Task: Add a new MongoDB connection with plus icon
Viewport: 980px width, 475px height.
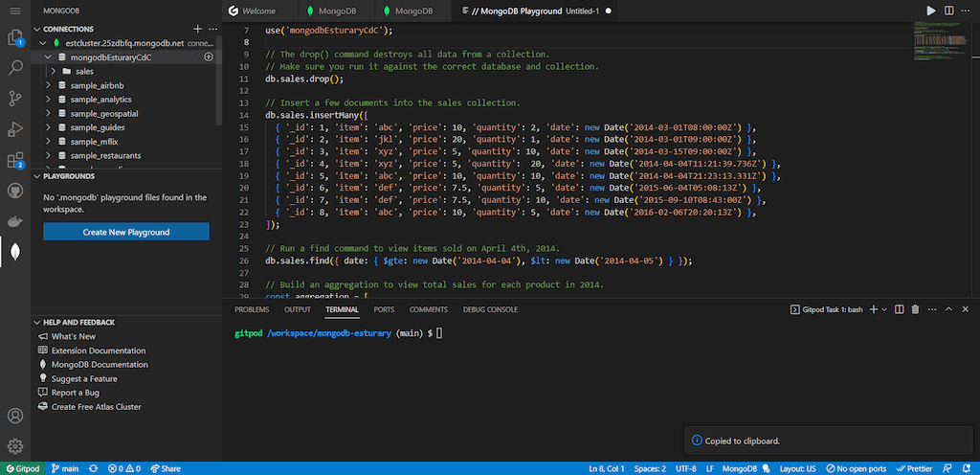Action: point(197,29)
